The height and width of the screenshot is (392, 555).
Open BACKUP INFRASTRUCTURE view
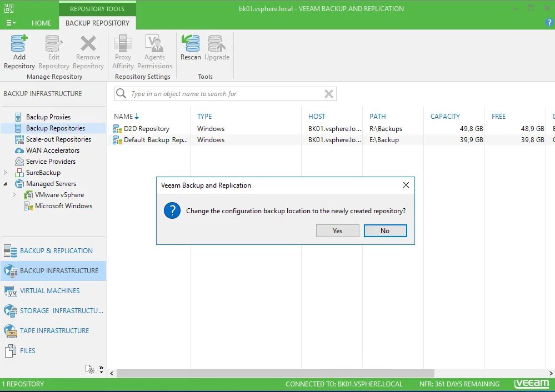coord(53,270)
